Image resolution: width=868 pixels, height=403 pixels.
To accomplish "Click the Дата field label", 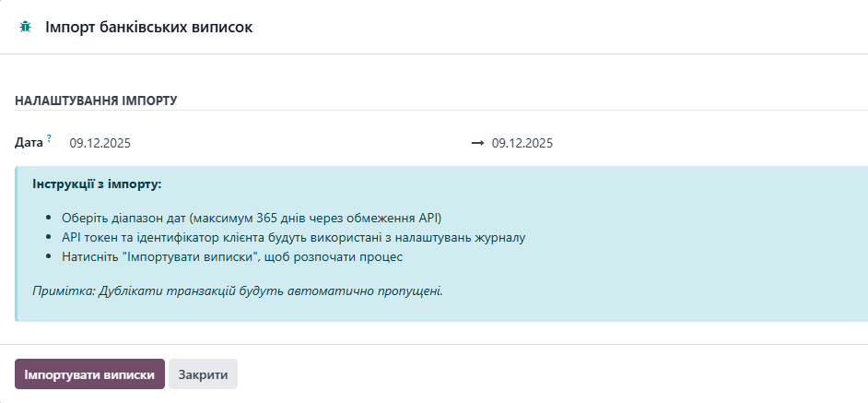I will tap(29, 143).
